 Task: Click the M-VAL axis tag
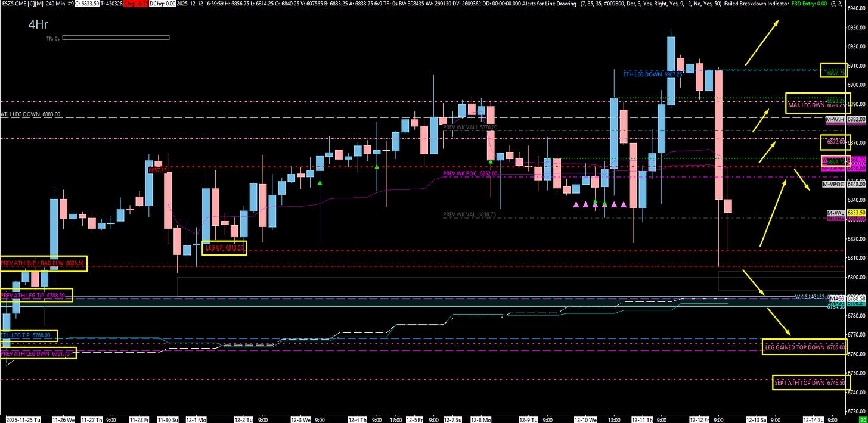click(x=835, y=213)
